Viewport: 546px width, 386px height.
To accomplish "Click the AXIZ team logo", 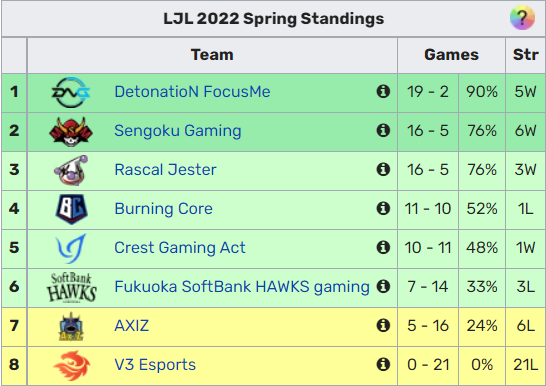I will [x=71, y=326].
